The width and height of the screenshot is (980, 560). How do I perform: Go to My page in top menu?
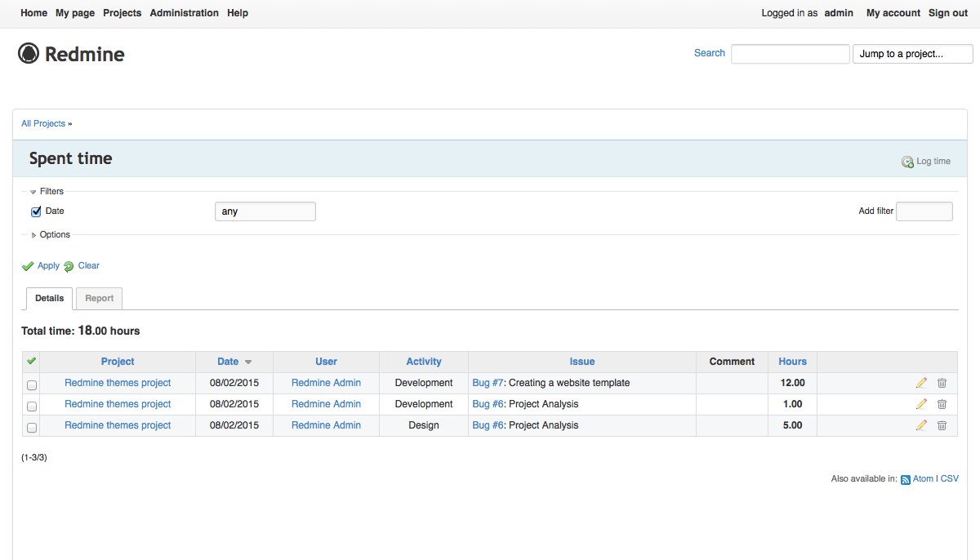(75, 13)
